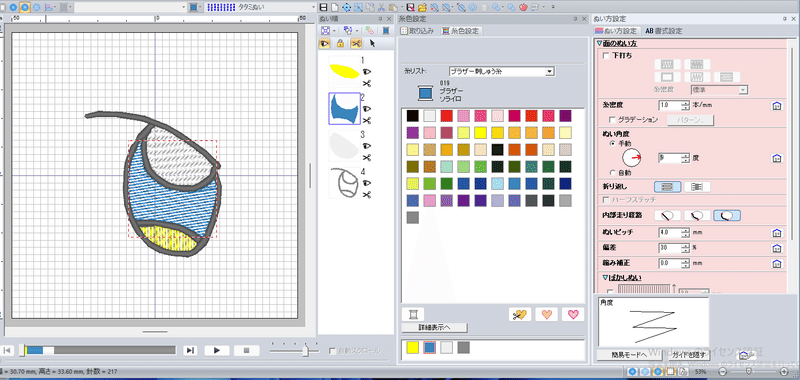Select the used blue thread swatch at bottom
This screenshot has height=380, width=800.
430,348
